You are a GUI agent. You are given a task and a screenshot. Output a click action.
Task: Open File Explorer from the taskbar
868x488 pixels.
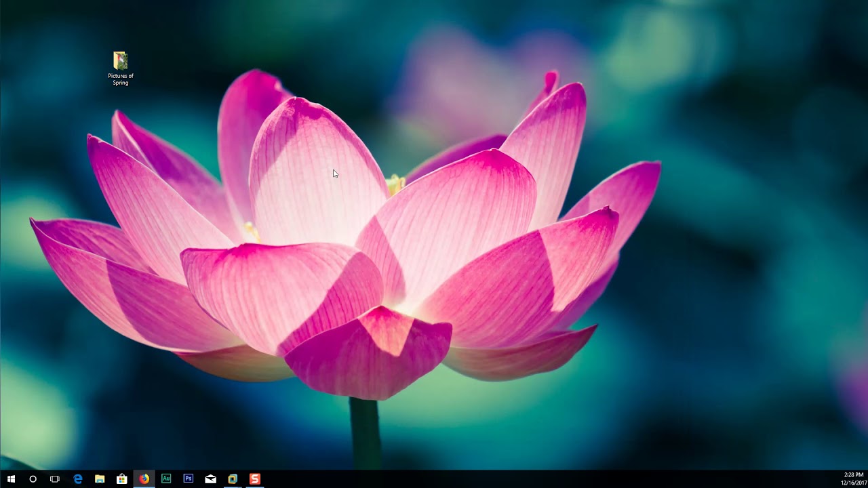coord(100,479)
